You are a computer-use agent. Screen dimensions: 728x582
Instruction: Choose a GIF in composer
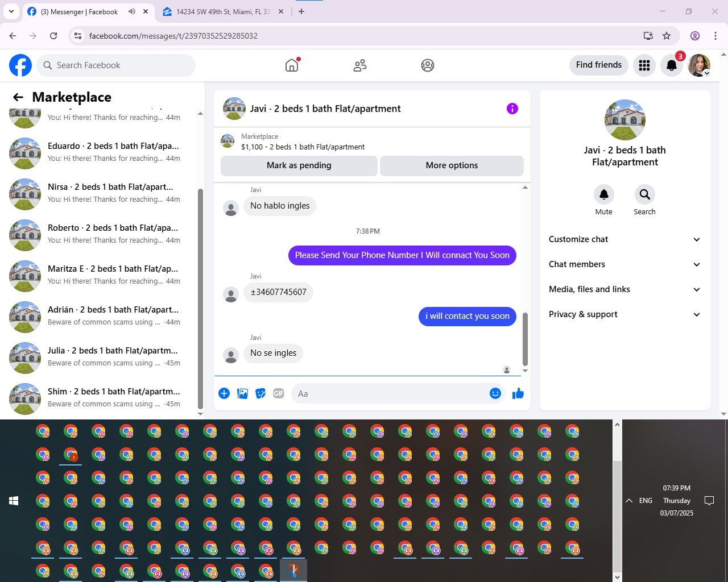(279, 393)
